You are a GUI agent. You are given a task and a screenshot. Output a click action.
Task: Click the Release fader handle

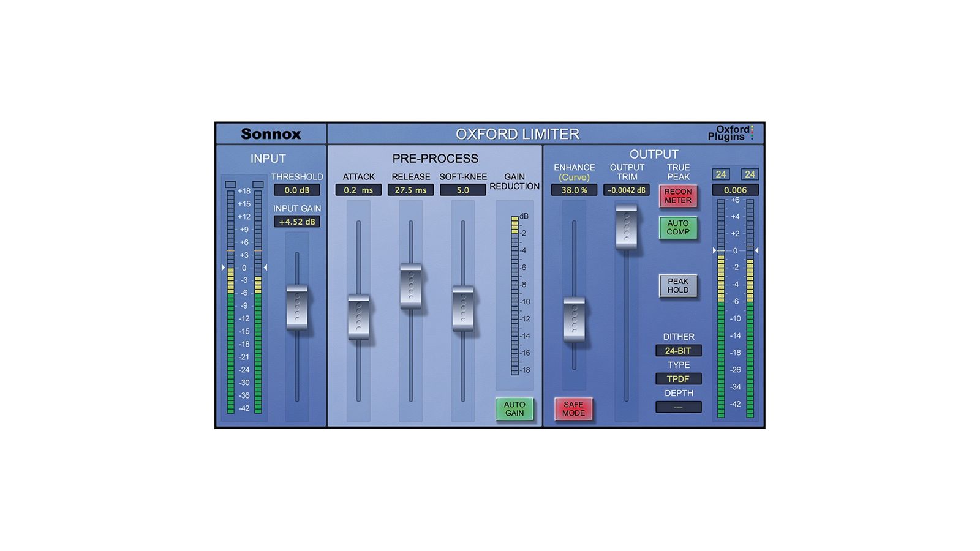410,286
